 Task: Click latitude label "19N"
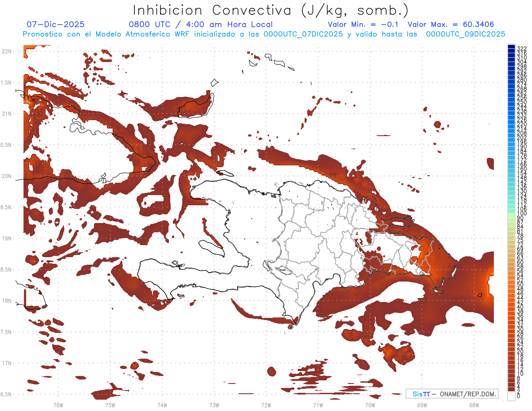click(6, 238)
